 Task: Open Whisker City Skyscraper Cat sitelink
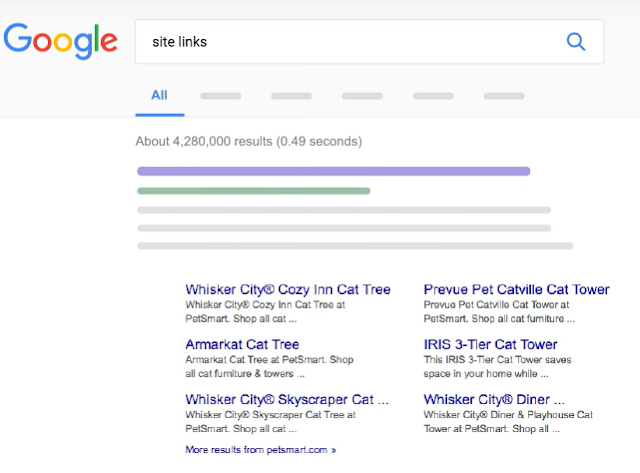pos(287,399)
